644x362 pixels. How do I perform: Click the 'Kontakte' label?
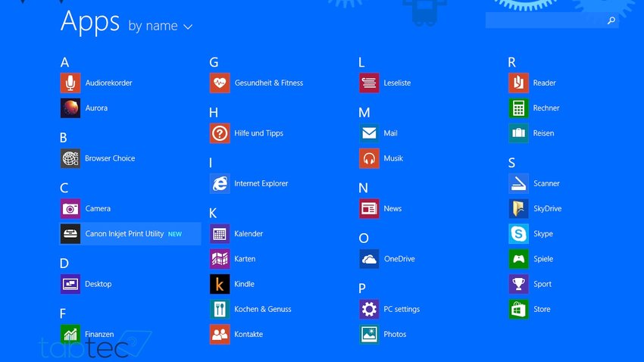point(249,334)
